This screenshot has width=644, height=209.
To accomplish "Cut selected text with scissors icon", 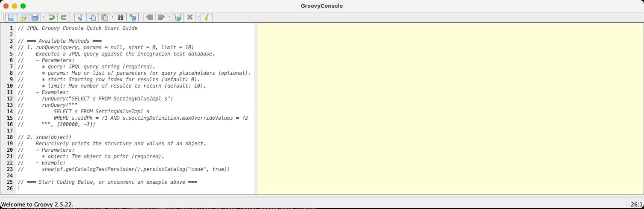I will (80, 17).
